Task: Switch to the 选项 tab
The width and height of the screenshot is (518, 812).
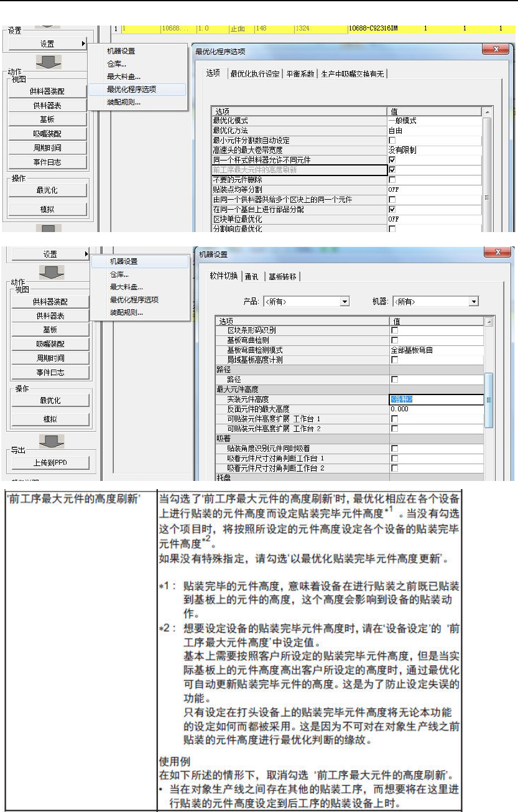Action: pos(213,73)
